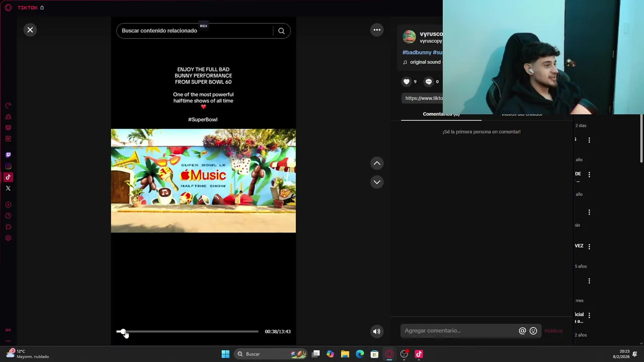
Task: Click the Super Bowl LX halftime video frame
Action: [x=203, y=180]
